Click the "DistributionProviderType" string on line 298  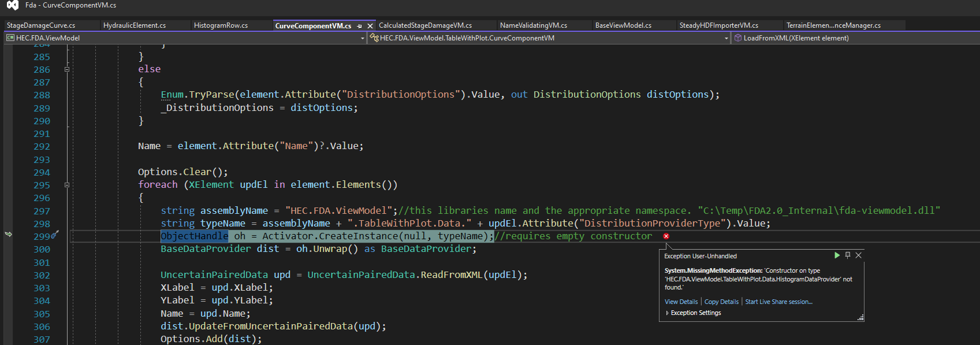653,223
